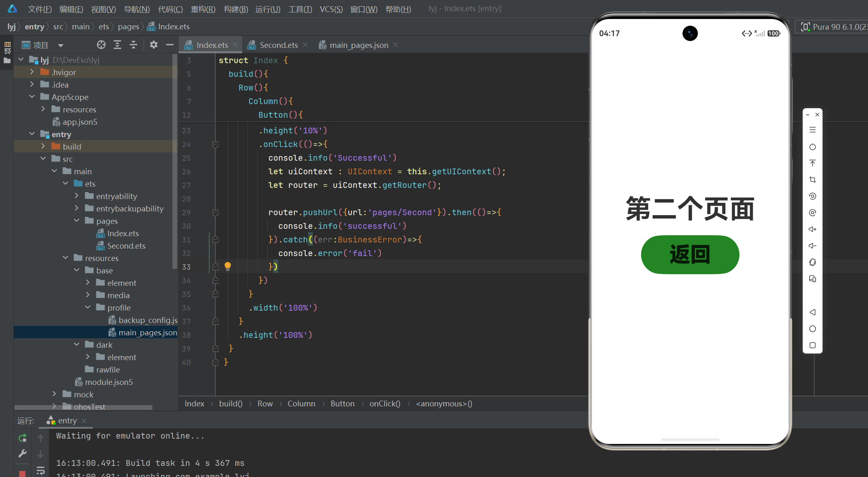
Task: Click the pages breadcrumb in navigation bar
Action: click(x=129, y=27)
